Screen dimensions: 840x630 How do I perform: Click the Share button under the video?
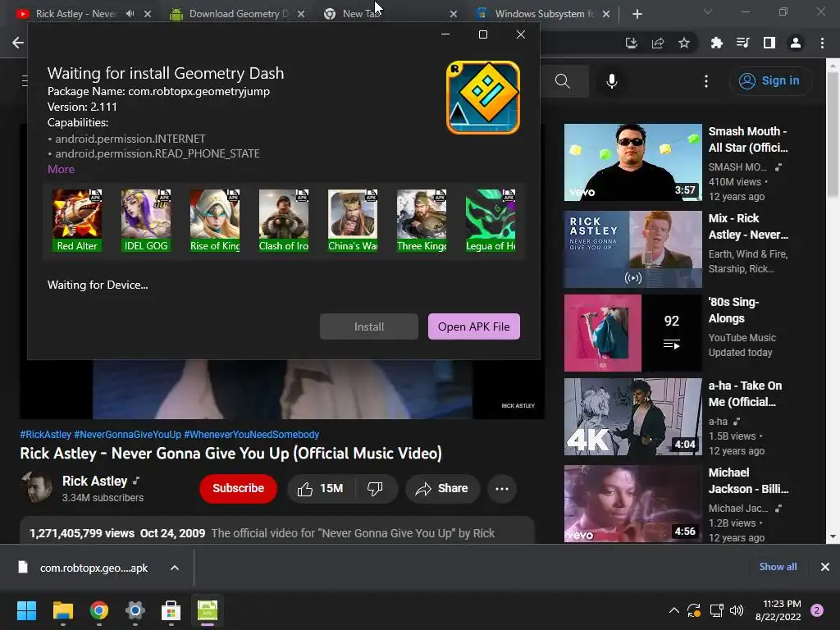(442, 489)
